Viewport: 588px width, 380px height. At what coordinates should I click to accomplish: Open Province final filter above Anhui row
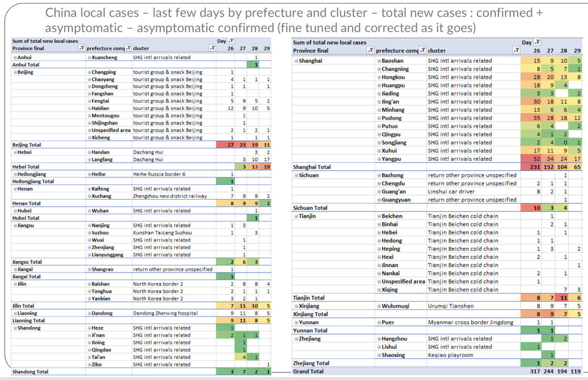tap(81, 49)
